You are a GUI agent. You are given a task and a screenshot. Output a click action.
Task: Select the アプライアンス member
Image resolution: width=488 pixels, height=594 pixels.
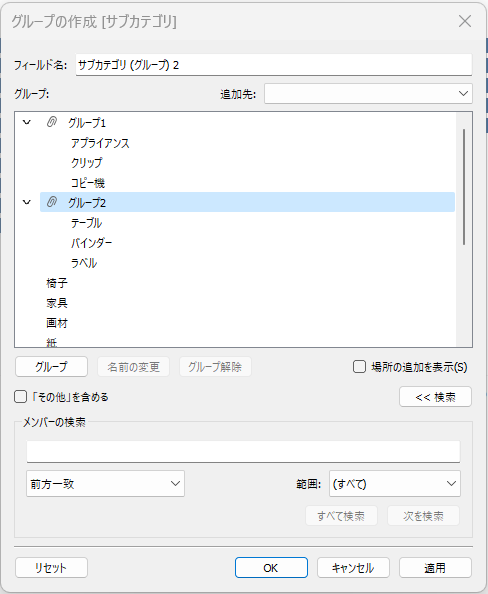100,143
